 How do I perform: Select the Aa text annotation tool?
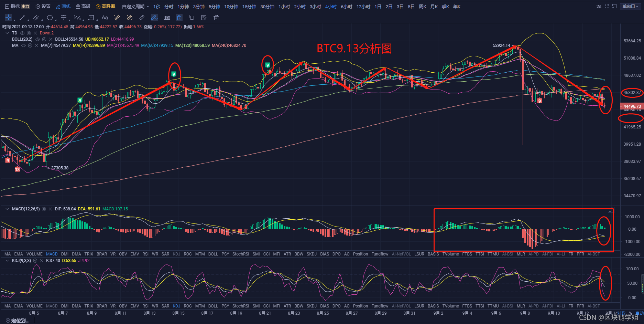105,18
